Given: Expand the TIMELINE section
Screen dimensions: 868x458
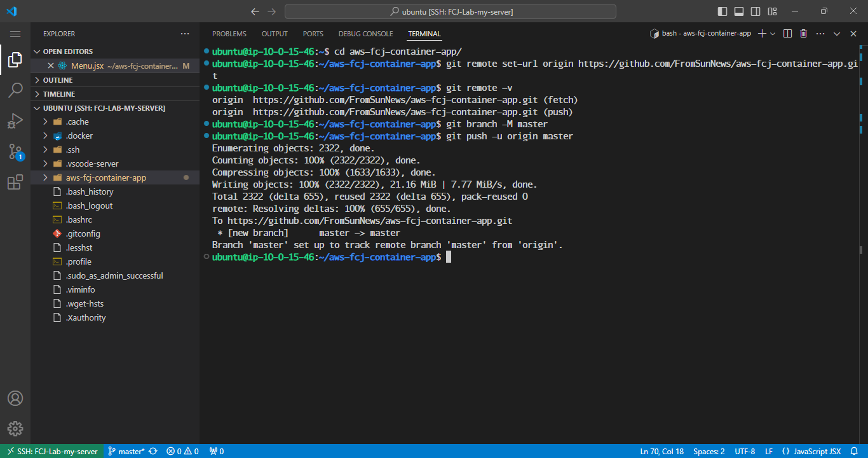Looking at the screenshot, I should (x=115, y=94).
